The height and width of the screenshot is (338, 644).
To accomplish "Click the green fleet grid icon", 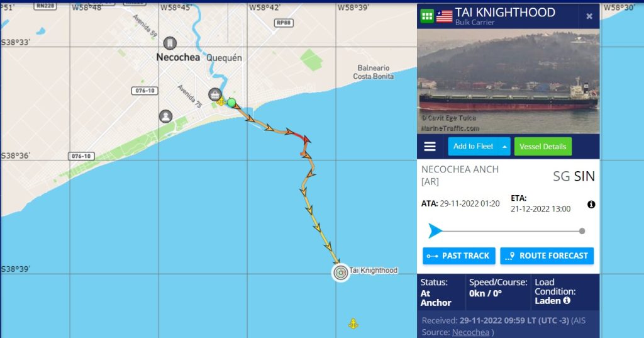I will coord(427,16).
